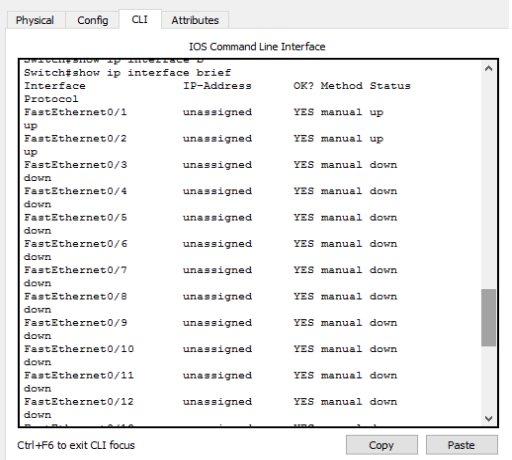Click the FastEthernet0/5 interface text
Viewport: 512px width, 460px height.
[x=75, y=217]
